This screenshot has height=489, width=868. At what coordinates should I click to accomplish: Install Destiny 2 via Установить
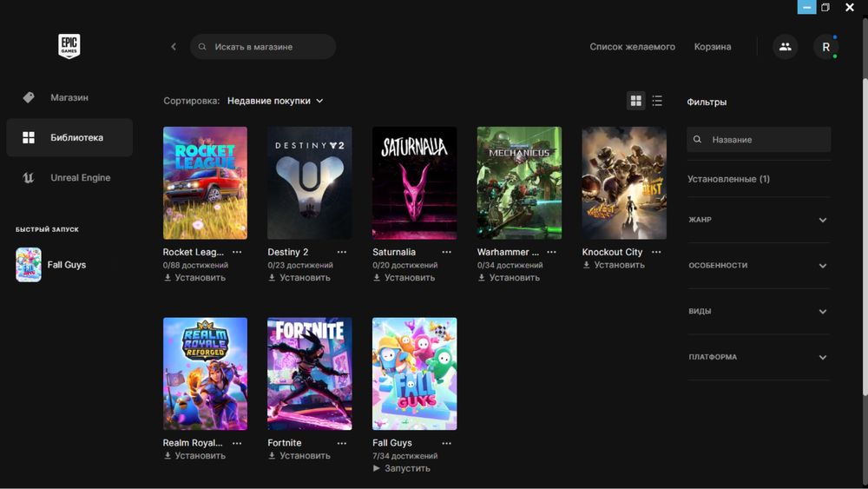point(299,277)
